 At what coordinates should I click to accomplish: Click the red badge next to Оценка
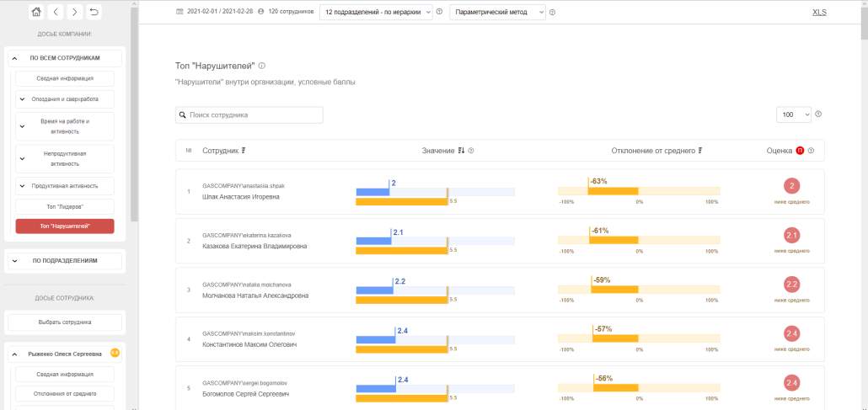(x=800, y=151)
